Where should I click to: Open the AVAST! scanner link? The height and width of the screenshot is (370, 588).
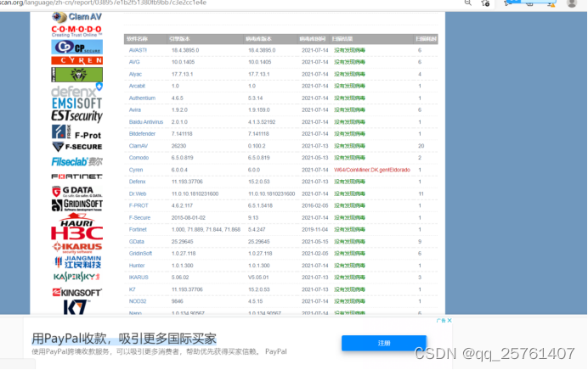[138, 50]
